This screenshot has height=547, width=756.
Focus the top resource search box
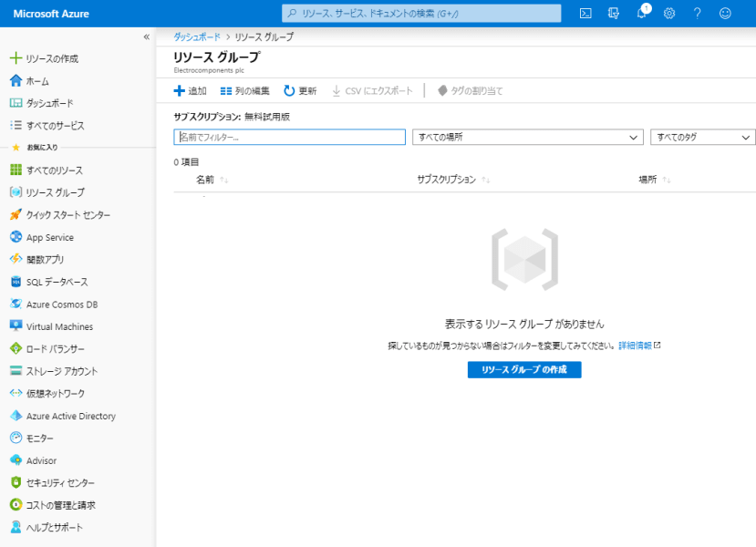(x=421, y=14)
